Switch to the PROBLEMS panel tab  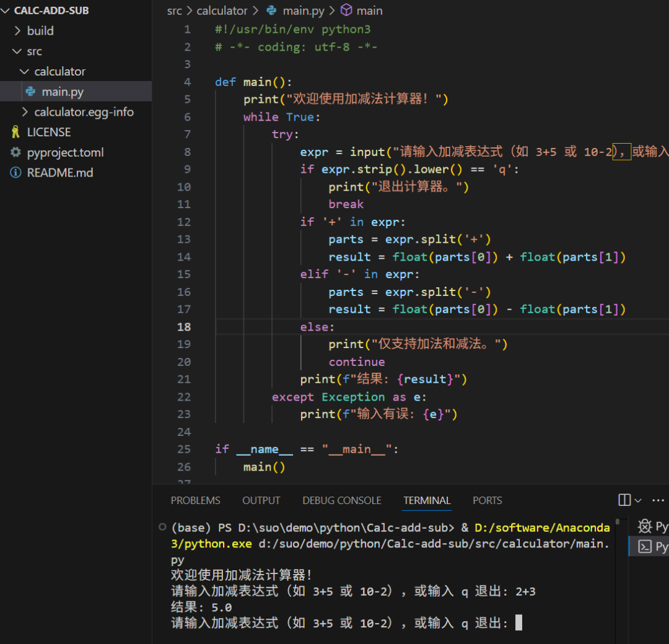click(x=195, y=500)
